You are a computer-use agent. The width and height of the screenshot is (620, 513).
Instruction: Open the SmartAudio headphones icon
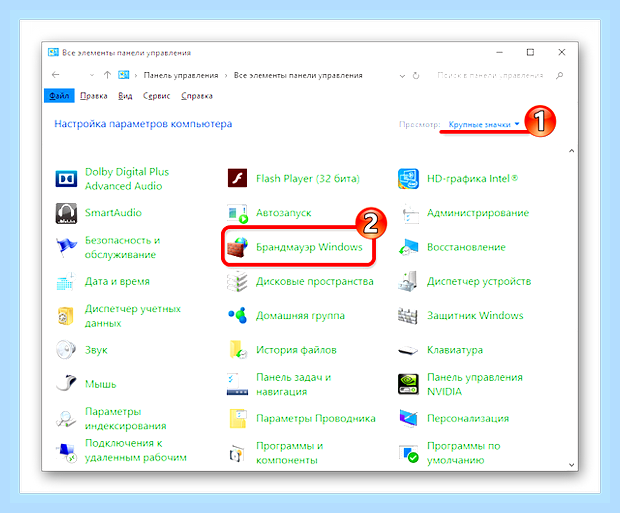click(x=66, y=213)
